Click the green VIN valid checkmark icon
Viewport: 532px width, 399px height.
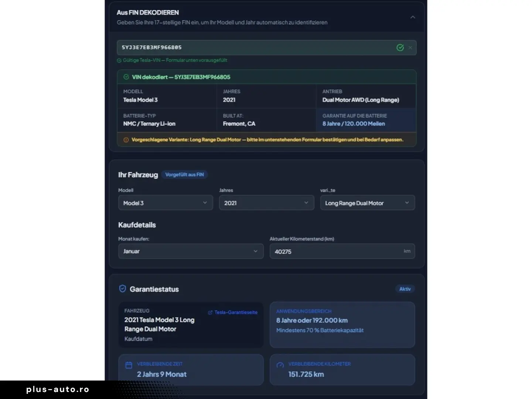click(400, 48)
